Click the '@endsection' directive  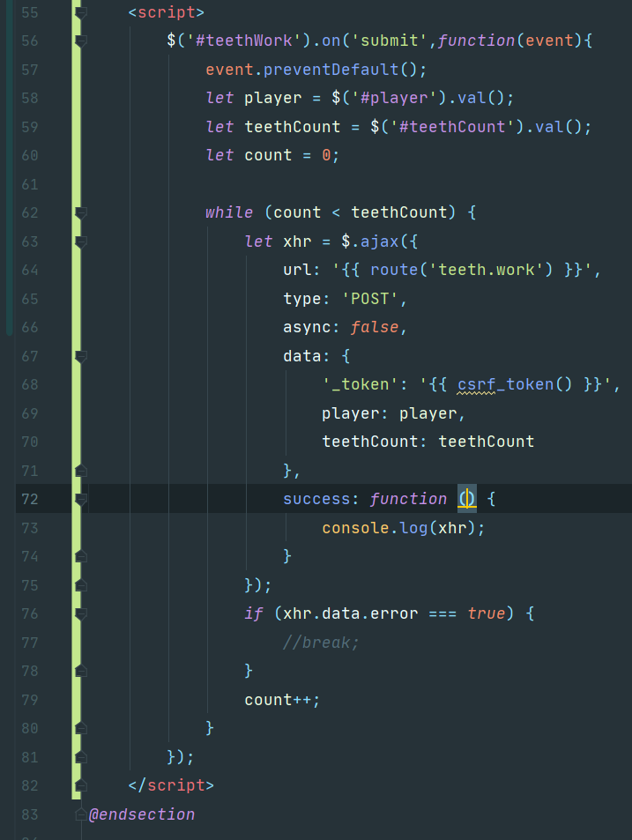point(141,814)
